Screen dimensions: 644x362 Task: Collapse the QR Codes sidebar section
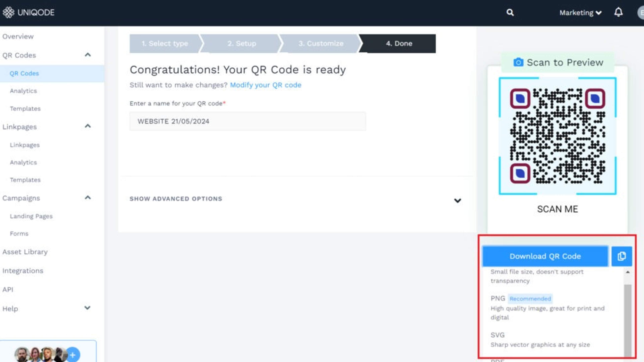[88, 55]
